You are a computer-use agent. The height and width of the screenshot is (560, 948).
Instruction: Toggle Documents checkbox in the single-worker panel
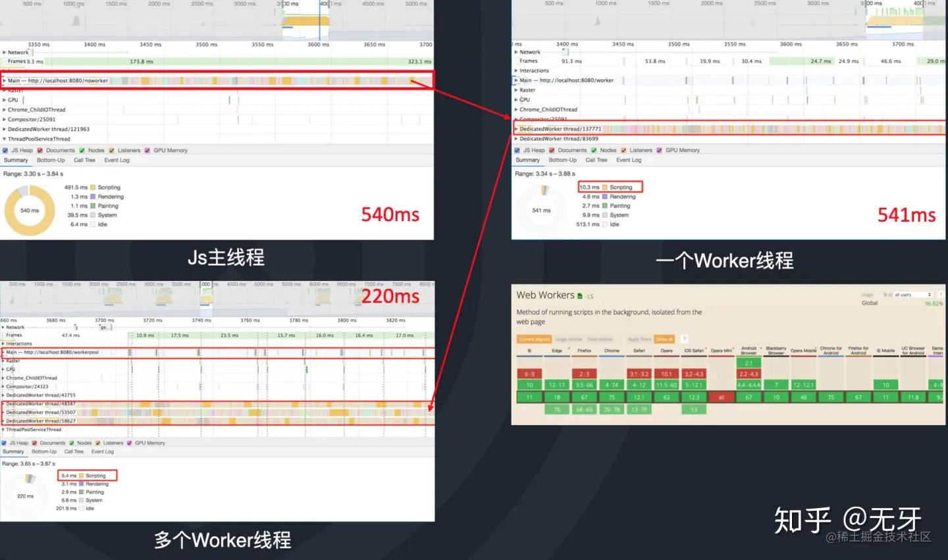[x=552, y=150]
